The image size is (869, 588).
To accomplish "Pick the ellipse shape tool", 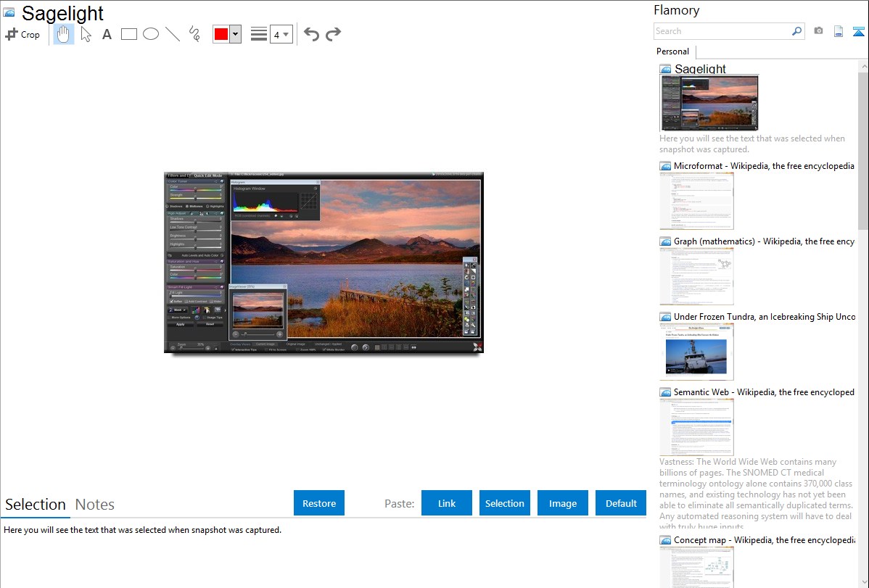I will (x=151, y=34).
